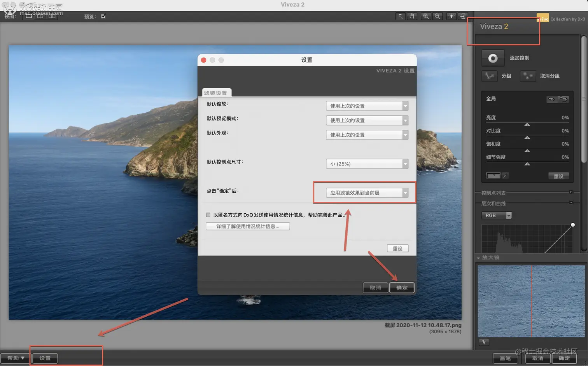
Task: Click the Add Control Point (添加控制) button
Action: [x=493, y=58]
